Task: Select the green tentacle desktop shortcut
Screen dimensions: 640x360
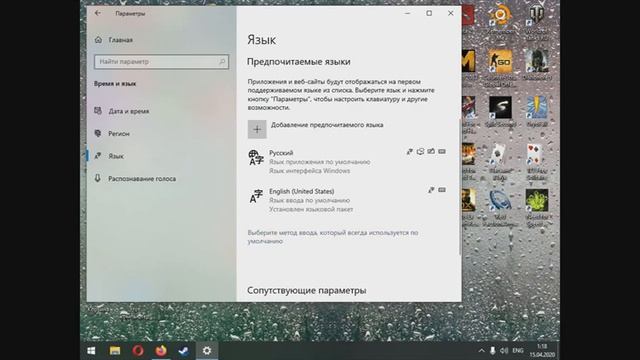Action: (537, 206)
